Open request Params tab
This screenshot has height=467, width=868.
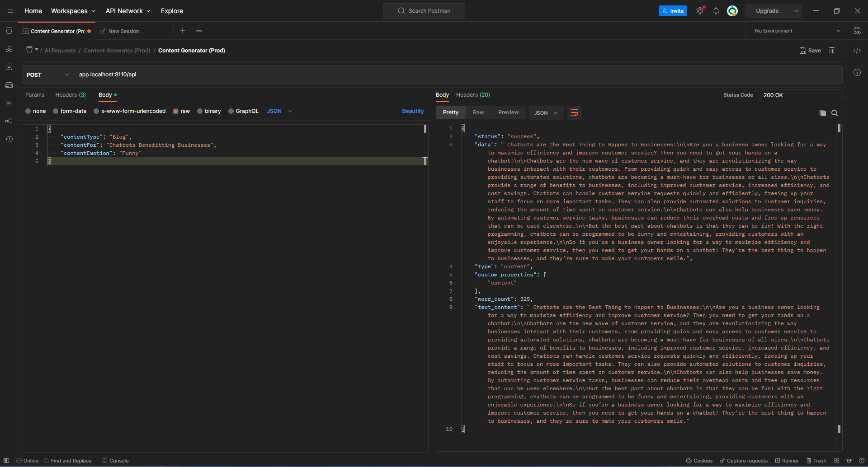[x=35, y=95]
